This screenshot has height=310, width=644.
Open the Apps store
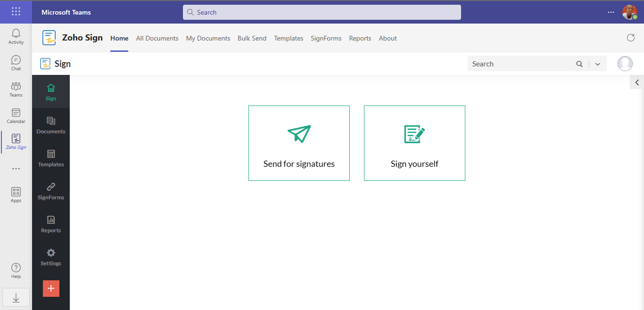(16, 195)
